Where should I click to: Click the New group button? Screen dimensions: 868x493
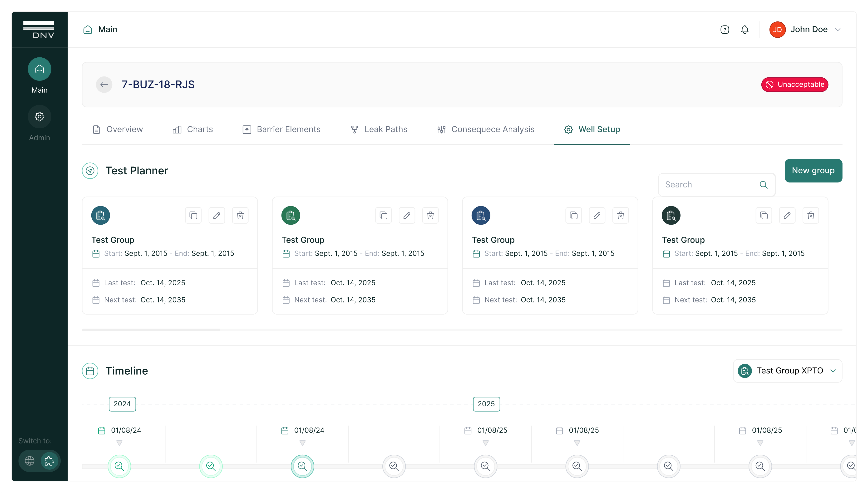813,171
